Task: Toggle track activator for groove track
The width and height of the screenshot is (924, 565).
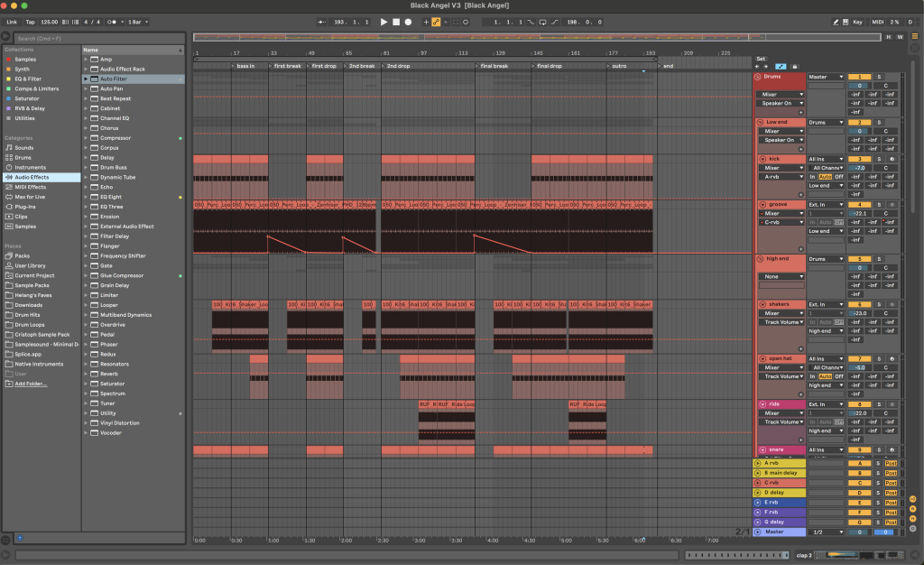Action: point(860,205)
